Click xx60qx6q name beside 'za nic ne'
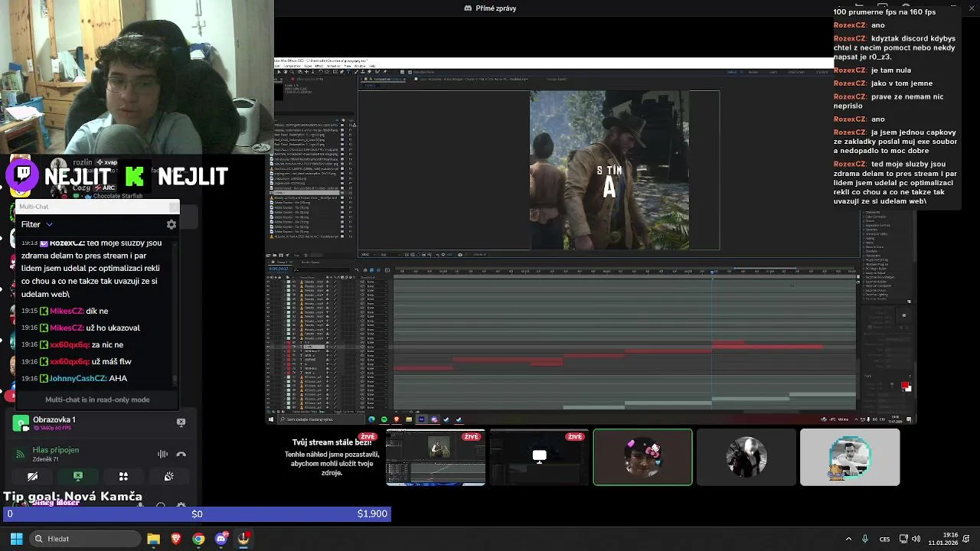 tap(70, 344)
